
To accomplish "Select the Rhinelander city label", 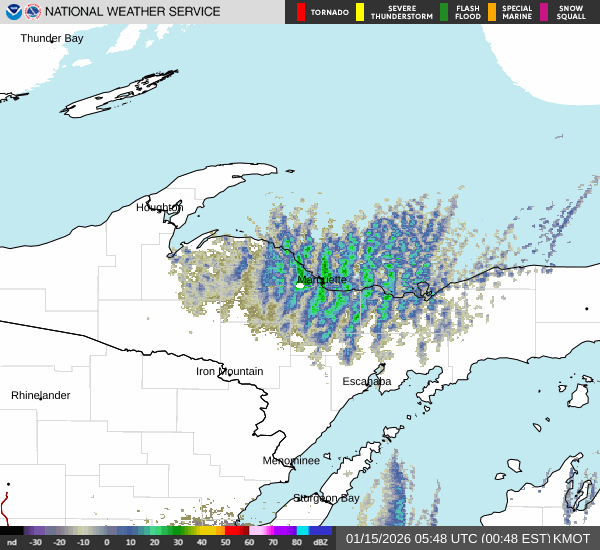I will click(x=41, y=396).
